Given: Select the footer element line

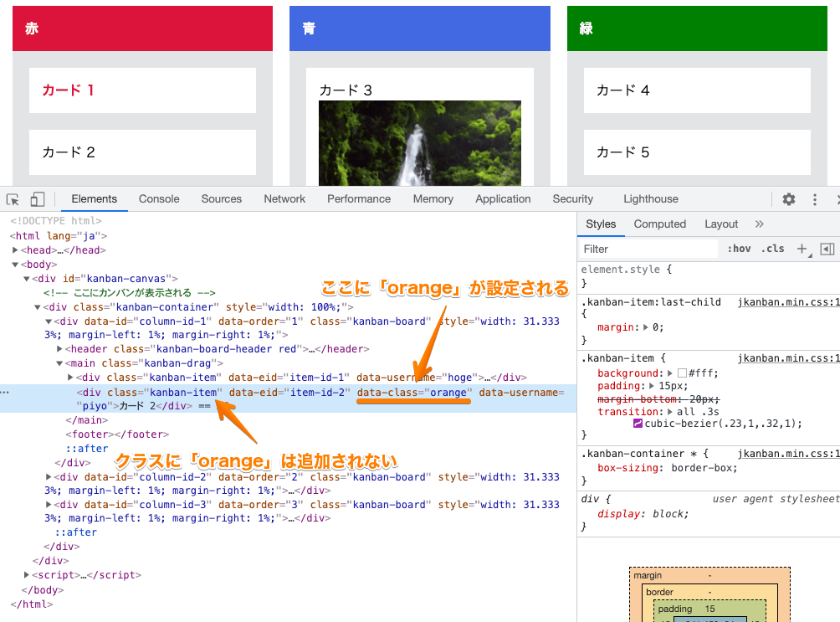Looking at the screenshot, I should coord(117,434).
